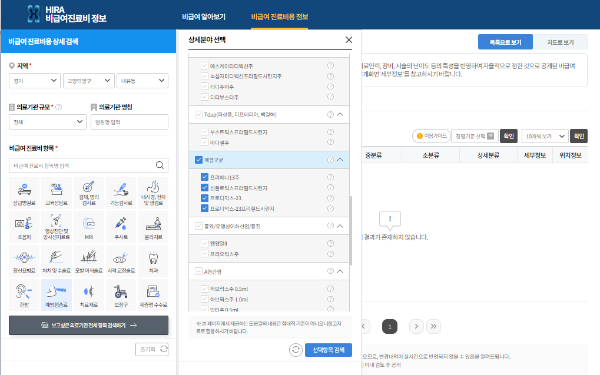
Task: Select the 주사료 syringe category icon
Action: tap(121, 227)
